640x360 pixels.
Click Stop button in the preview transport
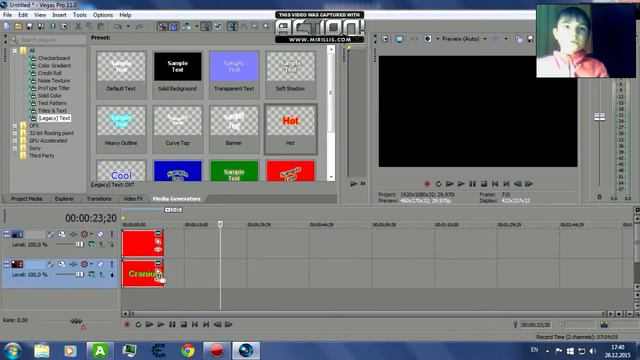pyautogui.click(x=484, y=184)
